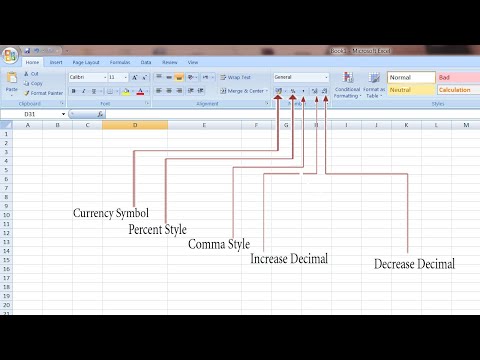Screen dimensions: 480x360
Task: Click into the Name Box showing D31
Action: [31, 114]
